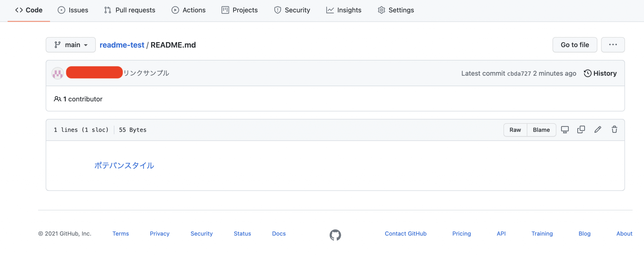
Task: Expand the main branch selector
Action: coord(71,45)
